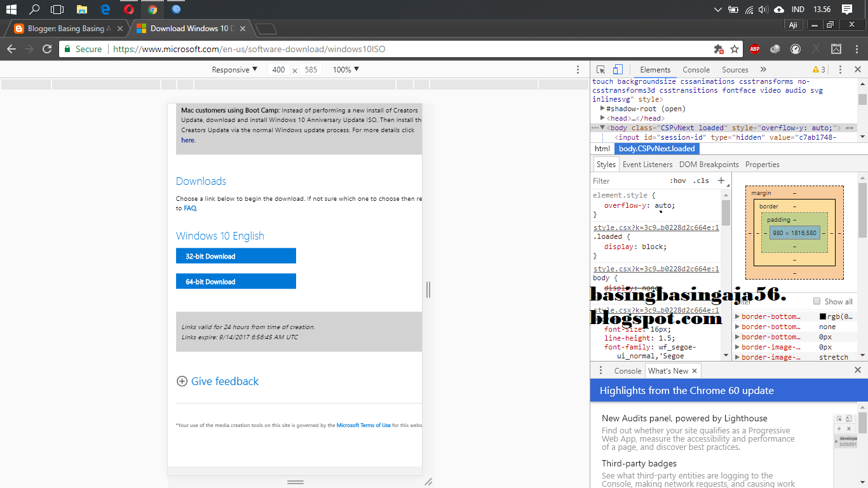Open the Event Listeners tab
The image size is (868, 488).
point(648,165)
